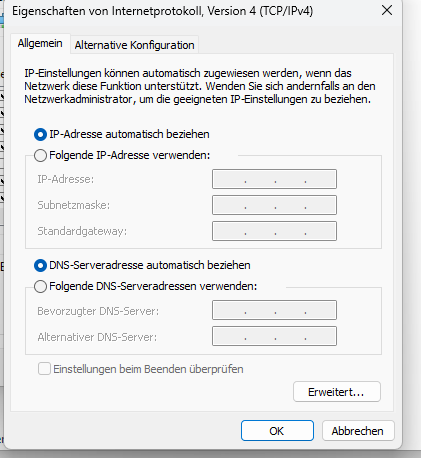Close the TCP/IPv4 properties dialog
Viewport: 421px width, 458px height.
(x=387, y=11)
